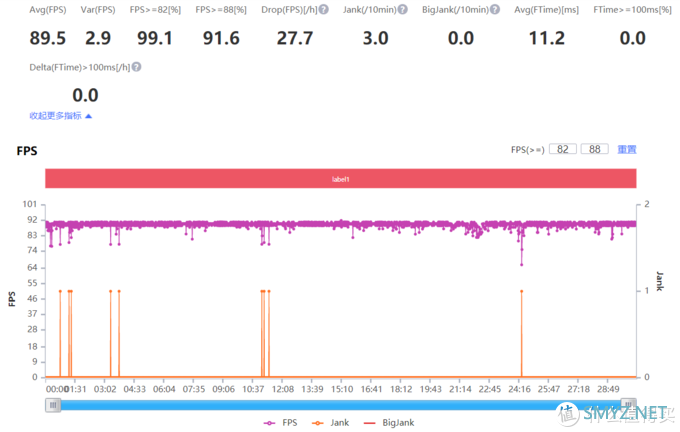Click the FPS>=88[%] value 91.6
Viewport: 680px width, 432px height.
[221, 38]
